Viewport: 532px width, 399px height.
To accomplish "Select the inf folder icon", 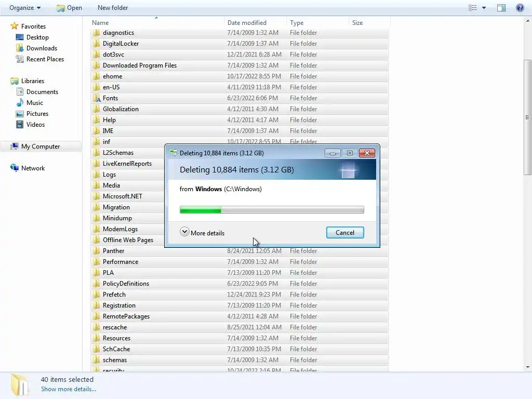I will coord(96,141).
